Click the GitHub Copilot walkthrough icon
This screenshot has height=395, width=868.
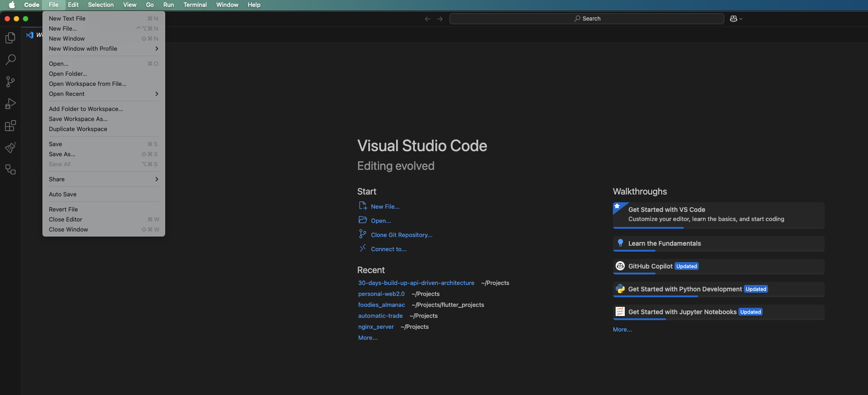pyautogui.click(x=620, y=266)
